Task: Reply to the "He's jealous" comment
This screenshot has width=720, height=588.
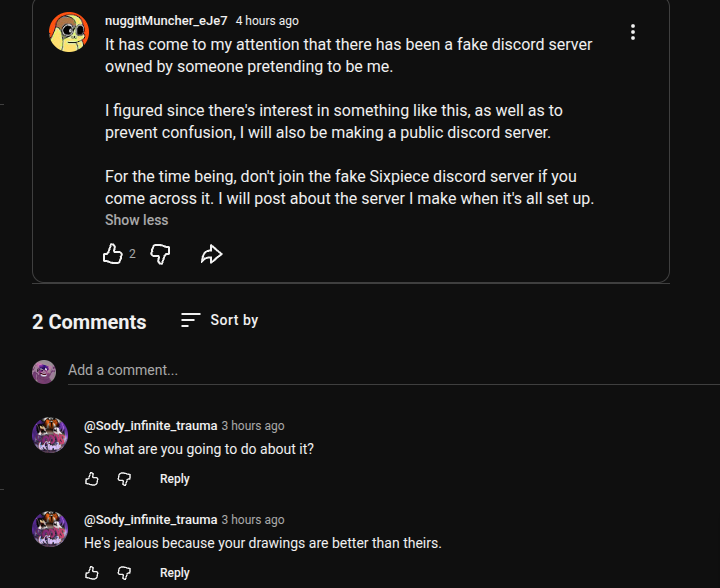Action: tap(174, 573)
